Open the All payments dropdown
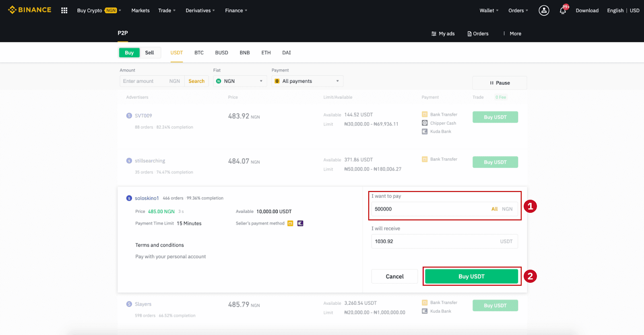 pos(308,81)
